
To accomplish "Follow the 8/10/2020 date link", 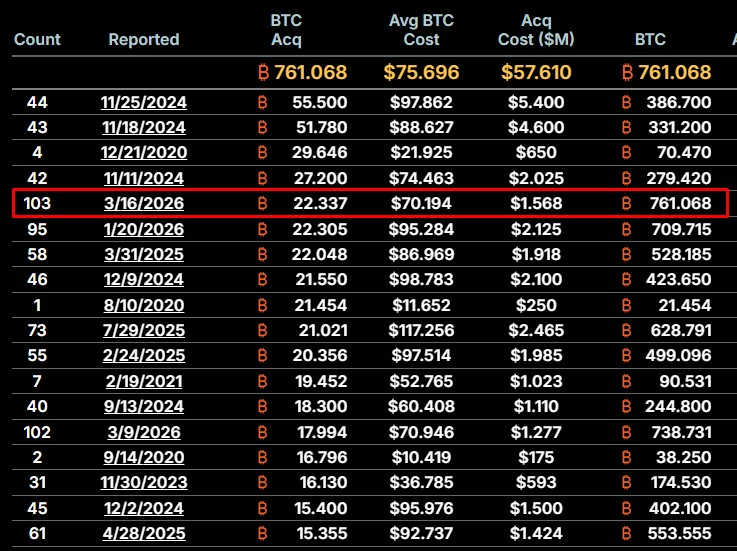I will [143, 305].
